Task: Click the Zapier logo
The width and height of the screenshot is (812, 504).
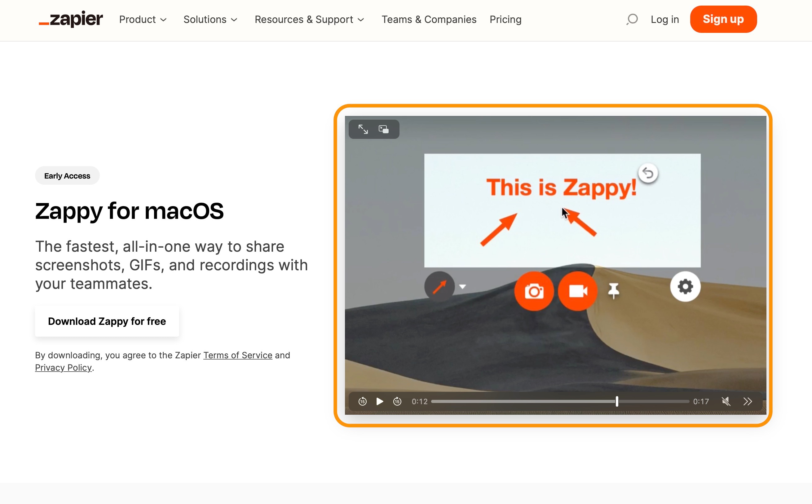Action: coord(71,19)
